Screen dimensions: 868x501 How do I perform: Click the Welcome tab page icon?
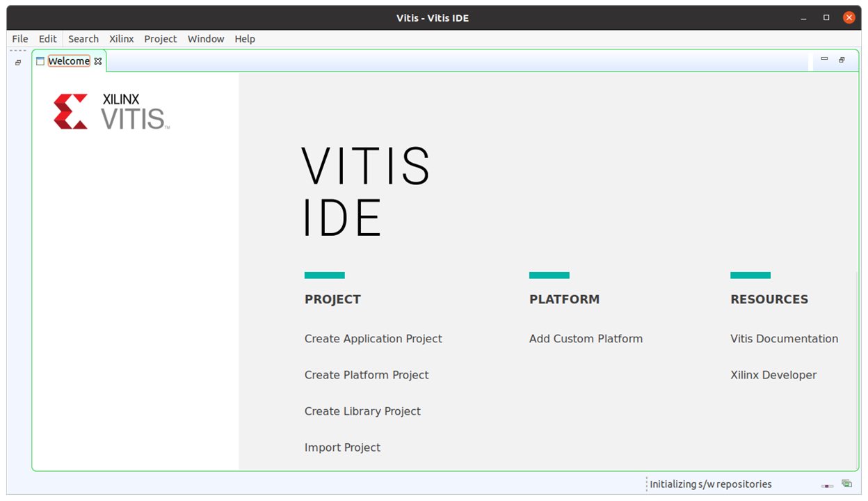40,61
